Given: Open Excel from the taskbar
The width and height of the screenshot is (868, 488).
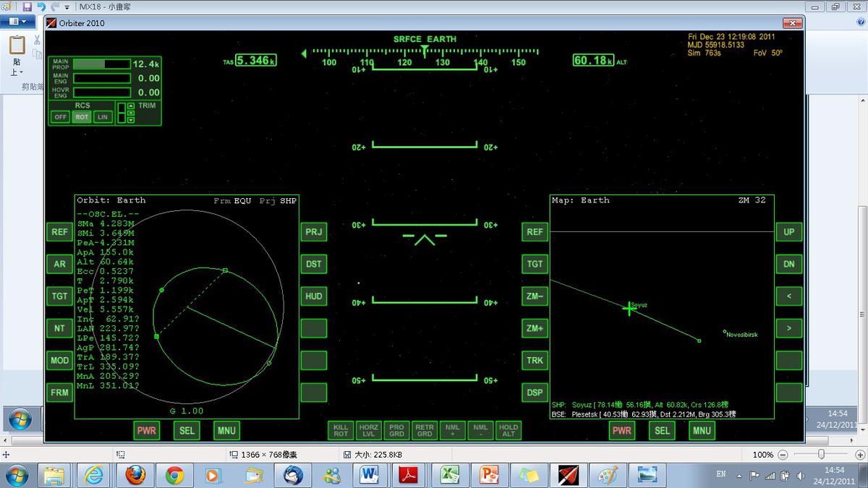Looking at the screenshot, I should tap(451, 475).
